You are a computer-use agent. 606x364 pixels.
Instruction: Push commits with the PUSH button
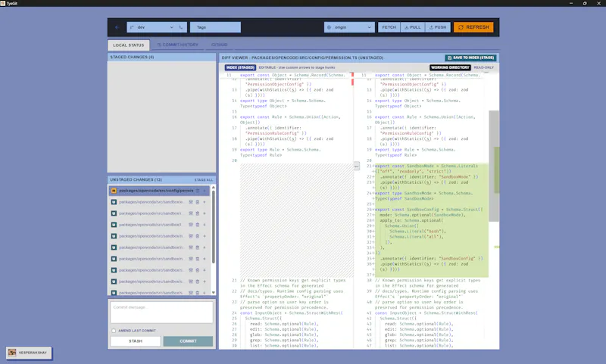[438, 27]
